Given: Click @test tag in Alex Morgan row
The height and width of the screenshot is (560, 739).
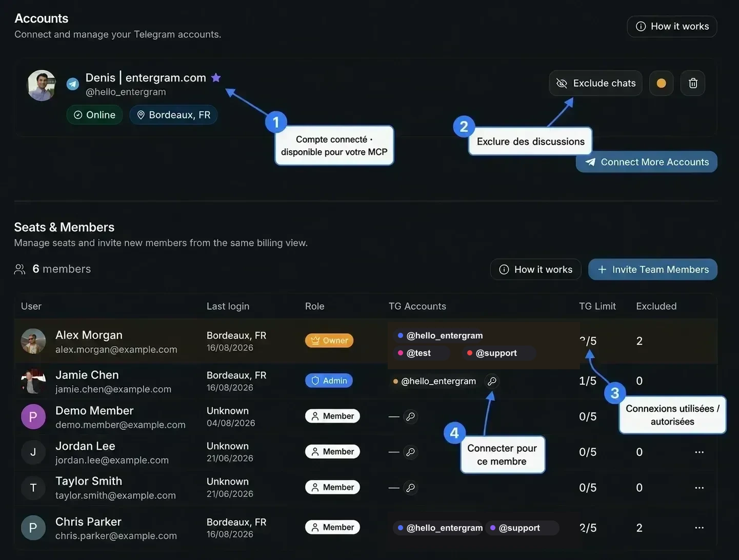Looking at the screenshot, I should 421,353.
